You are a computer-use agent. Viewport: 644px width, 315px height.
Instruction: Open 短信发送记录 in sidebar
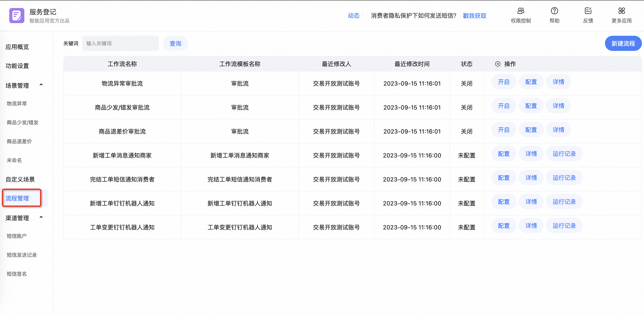[22, 255]
